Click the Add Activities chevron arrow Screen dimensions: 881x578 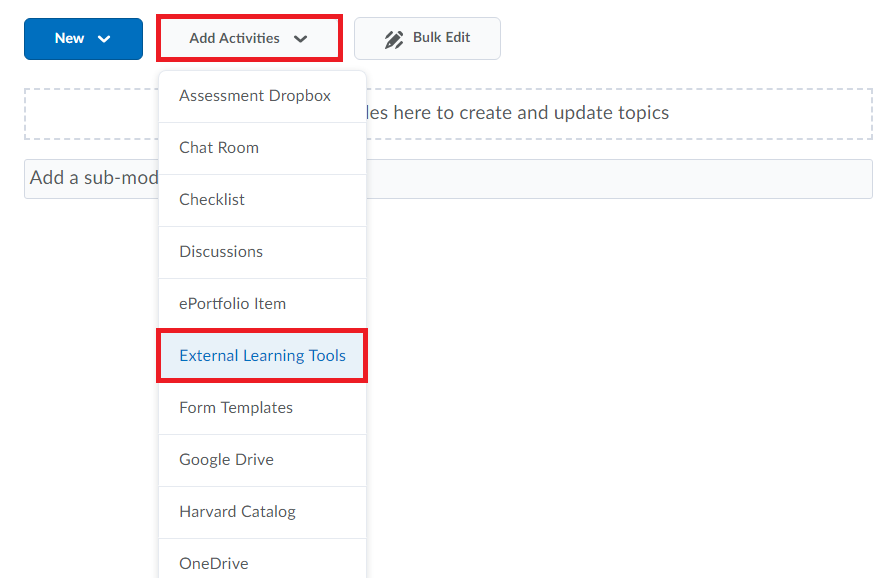click(x=301, y=39)
